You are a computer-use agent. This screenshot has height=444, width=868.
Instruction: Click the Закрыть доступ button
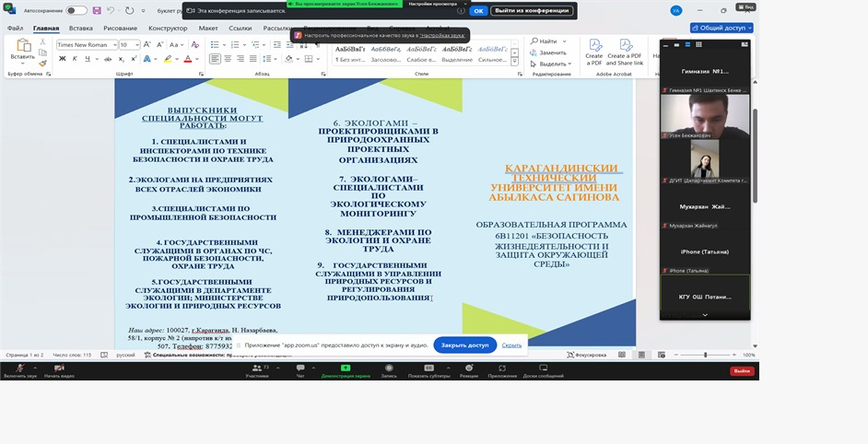coord(464,345)
